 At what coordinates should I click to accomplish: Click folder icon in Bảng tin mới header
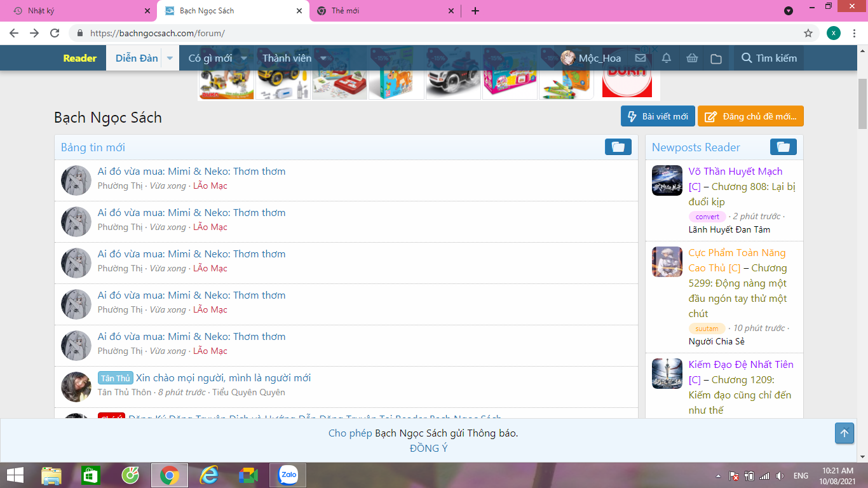(618, 147)
